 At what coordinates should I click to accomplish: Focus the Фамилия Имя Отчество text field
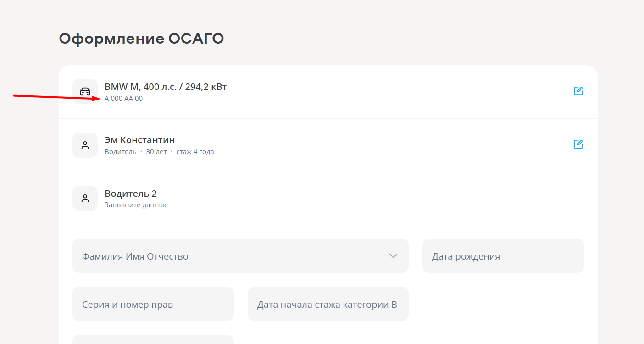229,256
